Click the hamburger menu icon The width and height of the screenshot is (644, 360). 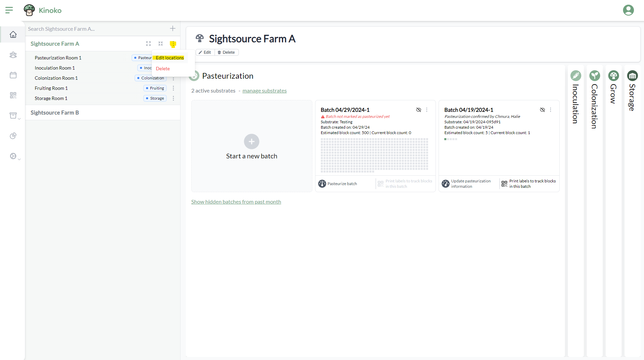(x=9, y=10)
